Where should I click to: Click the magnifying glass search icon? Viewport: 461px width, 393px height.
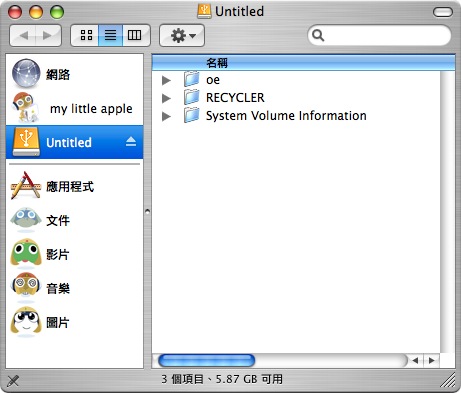(x=318, y=35)
